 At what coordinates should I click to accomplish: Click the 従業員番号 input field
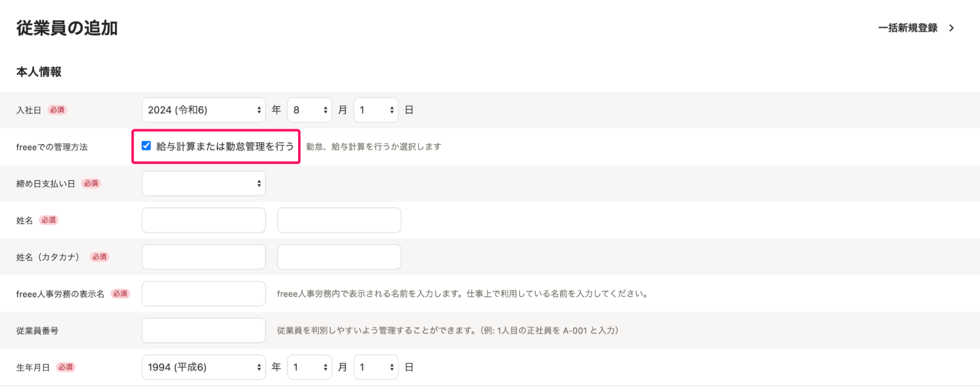pyautogui.click(x=203, y=331)
